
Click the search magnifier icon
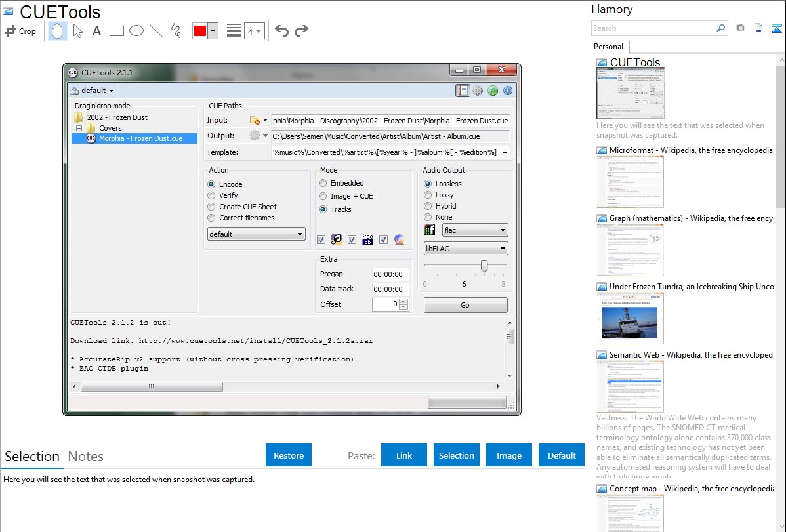[x=720, y=28]
